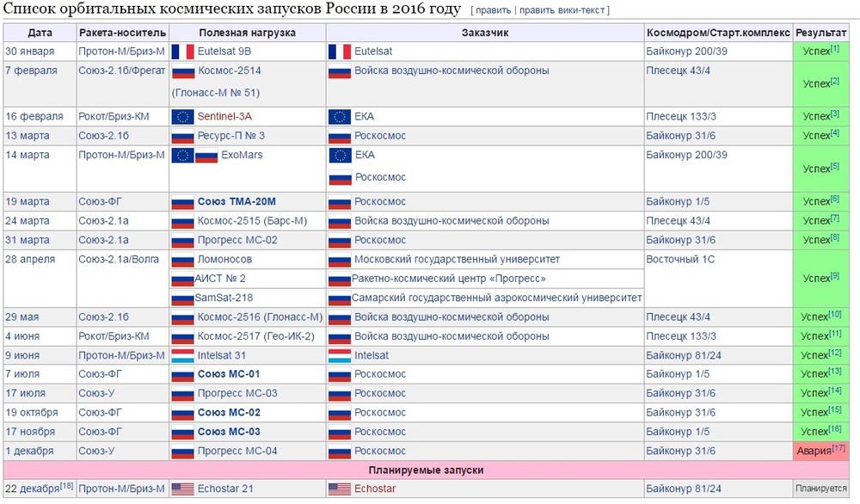Open the Sentinel-3A red link
This screenshot has width=860, height=504.
(x=224, y=116)
